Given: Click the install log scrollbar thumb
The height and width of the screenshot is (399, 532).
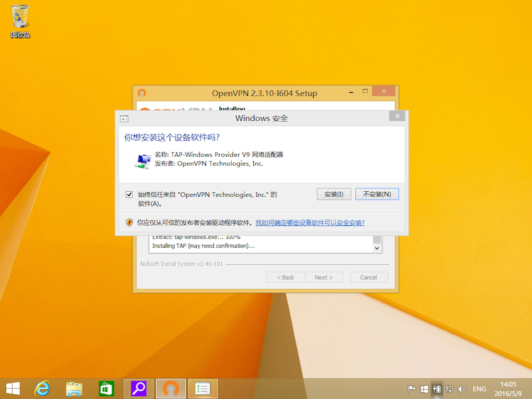Looking at the screenshot, I should [377, 239].
